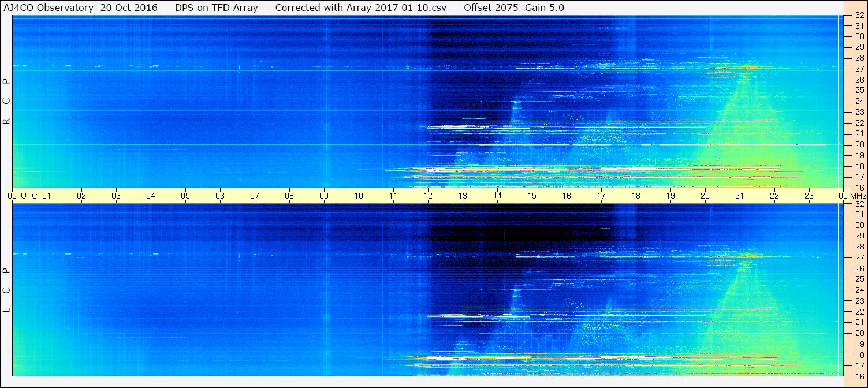Screen dimensions: 868x388
Task: Click the 15 hour marker on time axis
Action: click(x=532, y=196)
